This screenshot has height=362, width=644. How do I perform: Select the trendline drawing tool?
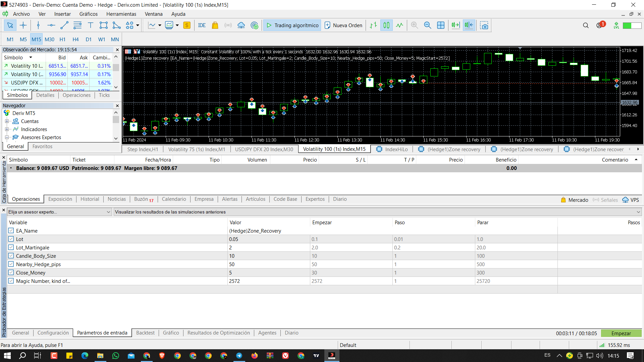[x=64, y=25]
